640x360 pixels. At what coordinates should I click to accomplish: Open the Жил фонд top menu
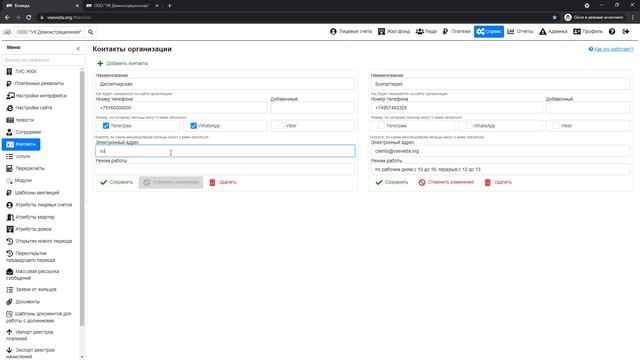pos(394,31)
